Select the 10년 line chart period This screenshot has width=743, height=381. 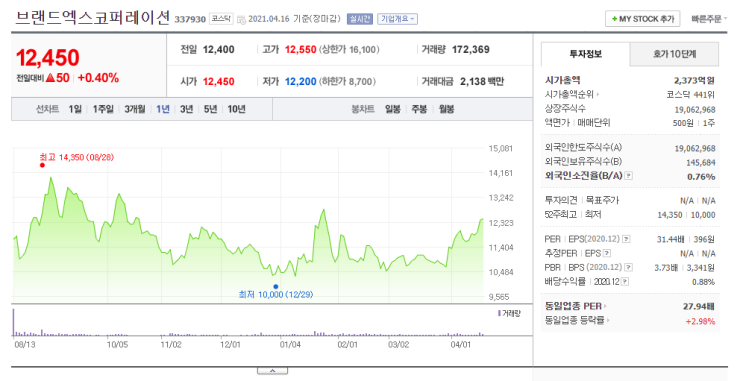(236, 109)
